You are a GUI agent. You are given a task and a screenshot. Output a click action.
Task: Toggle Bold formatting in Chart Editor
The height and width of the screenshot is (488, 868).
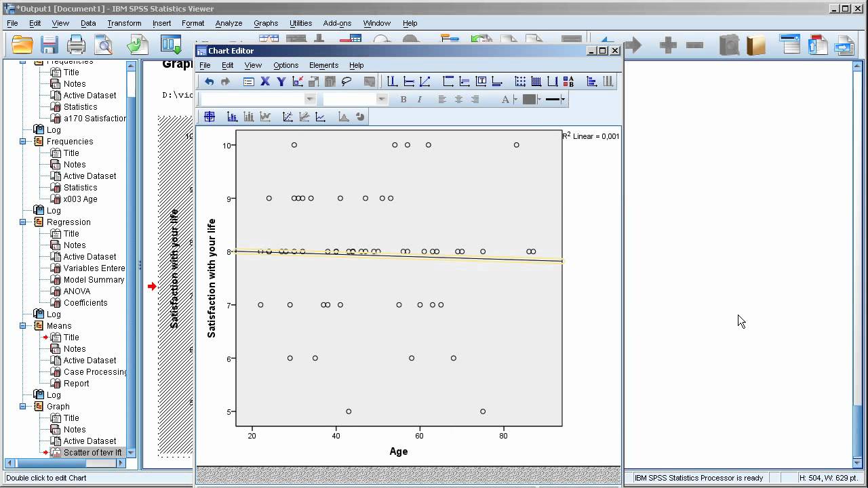403,99
